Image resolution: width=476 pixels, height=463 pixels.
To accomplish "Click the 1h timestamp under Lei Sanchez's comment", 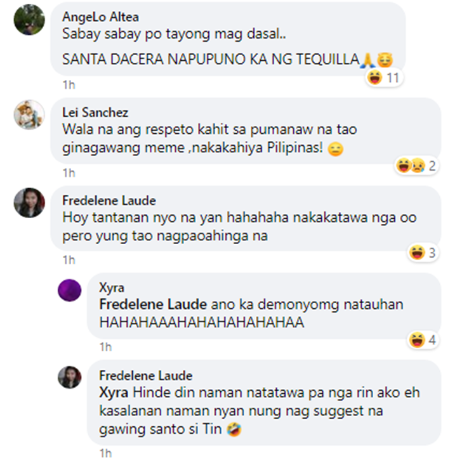I will (69, 173).
